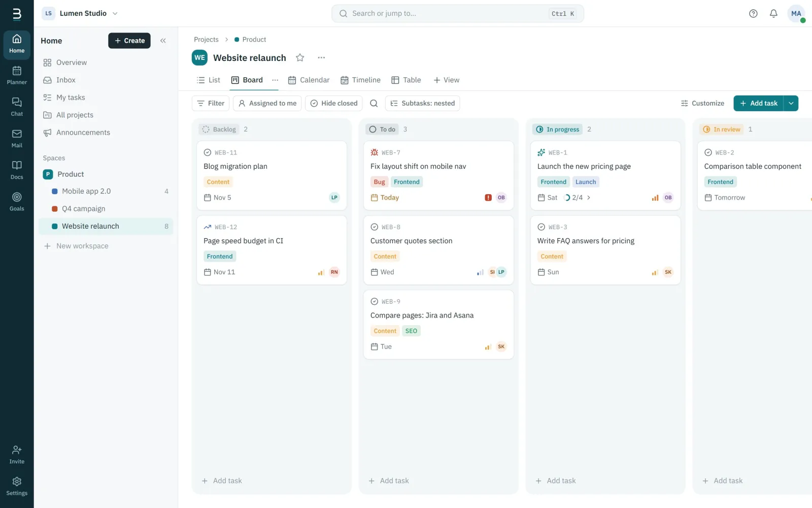Open the Add task dropdown arrow
Viewport: 812px width, 508px height.
[x=791, y=103]
